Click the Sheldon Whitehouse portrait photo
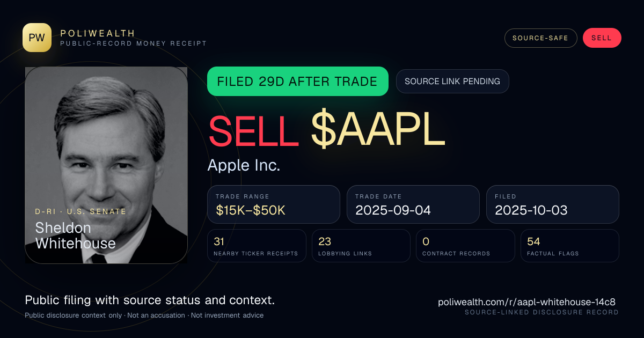This screenshot has height=338, width=644. point(106,165)
